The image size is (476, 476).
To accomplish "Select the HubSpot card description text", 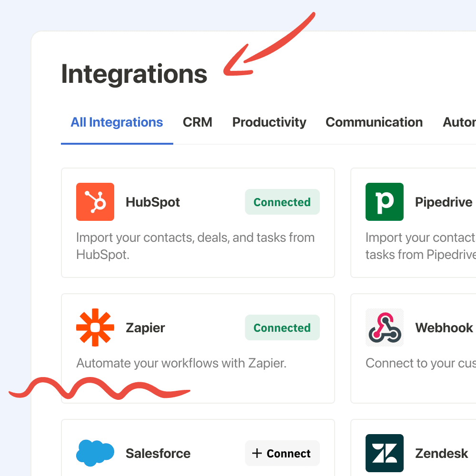I will tap(195, 246).
